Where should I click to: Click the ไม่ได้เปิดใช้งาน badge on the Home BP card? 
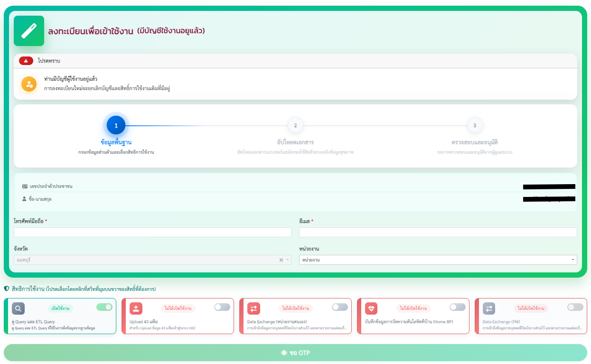[413, 308]
